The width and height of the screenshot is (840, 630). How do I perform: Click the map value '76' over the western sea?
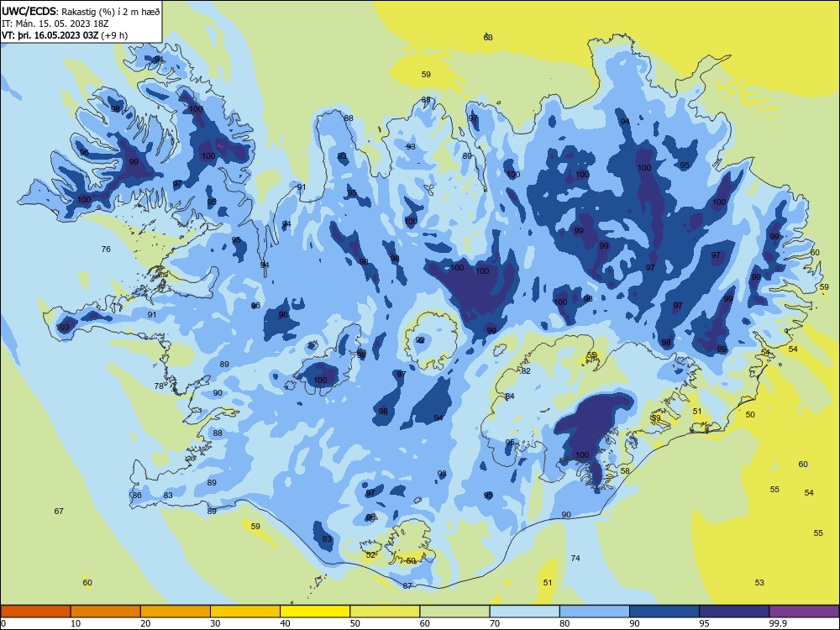point(106,249)
